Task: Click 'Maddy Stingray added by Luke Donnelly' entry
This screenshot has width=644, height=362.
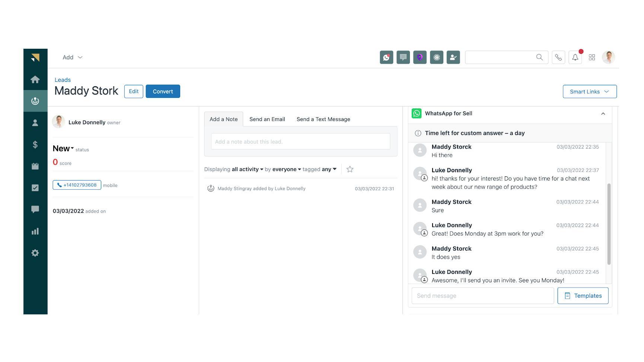Action: [261, 189]
